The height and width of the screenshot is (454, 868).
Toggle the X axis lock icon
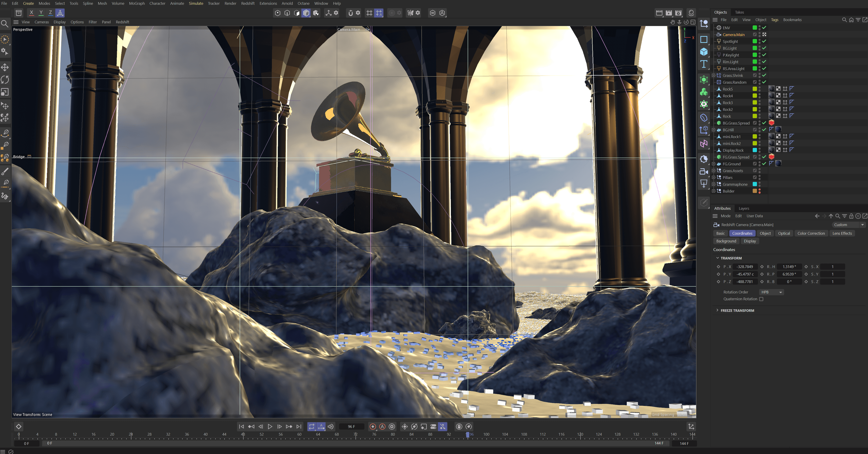point(31,13)
